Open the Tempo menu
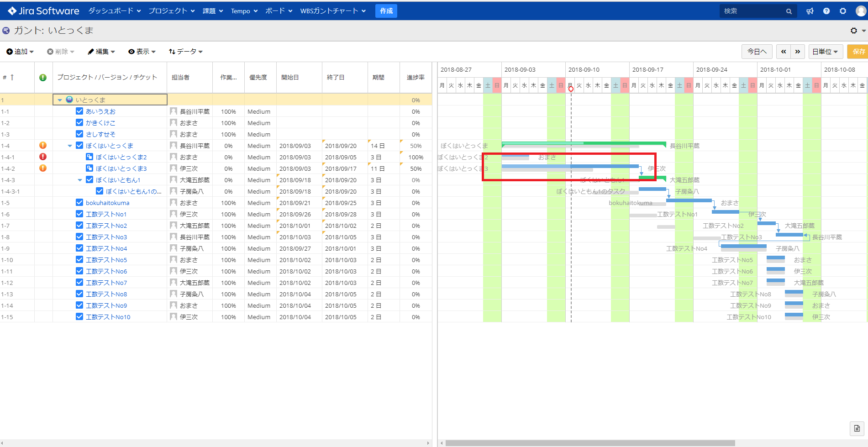The image size is (868, 447). click(244, 11)
